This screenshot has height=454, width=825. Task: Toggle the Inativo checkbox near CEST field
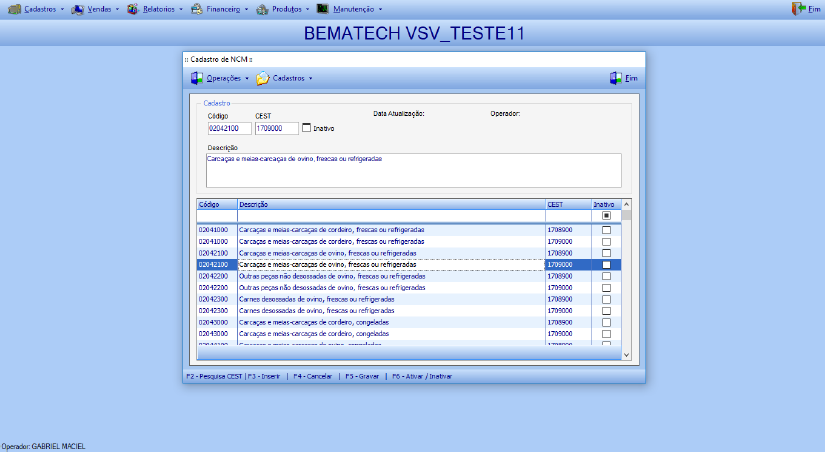coord(306,128)
